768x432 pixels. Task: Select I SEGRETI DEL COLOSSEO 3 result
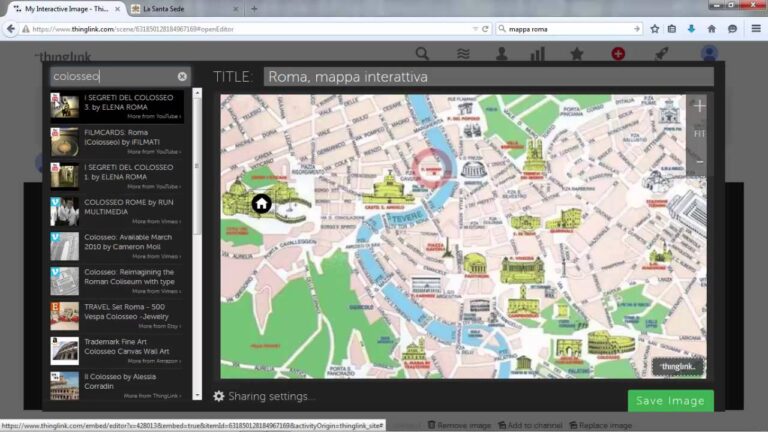[117, 106]
